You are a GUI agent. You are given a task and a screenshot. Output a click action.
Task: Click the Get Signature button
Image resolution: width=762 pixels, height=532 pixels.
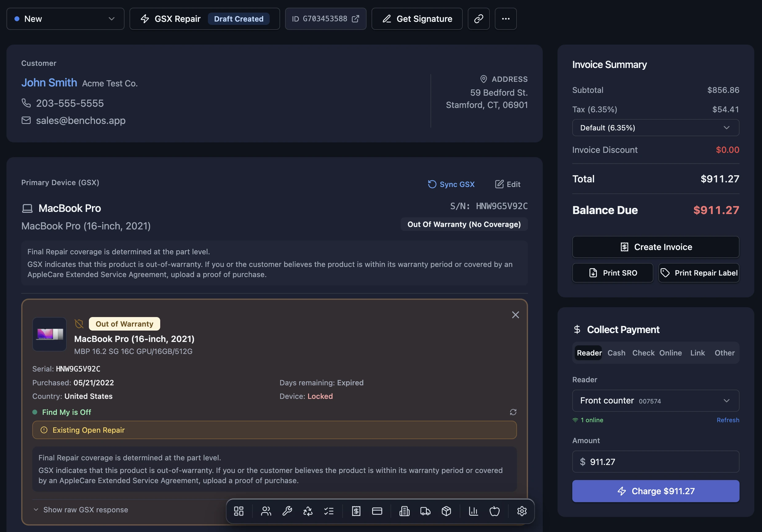click(x=417, y=19)
